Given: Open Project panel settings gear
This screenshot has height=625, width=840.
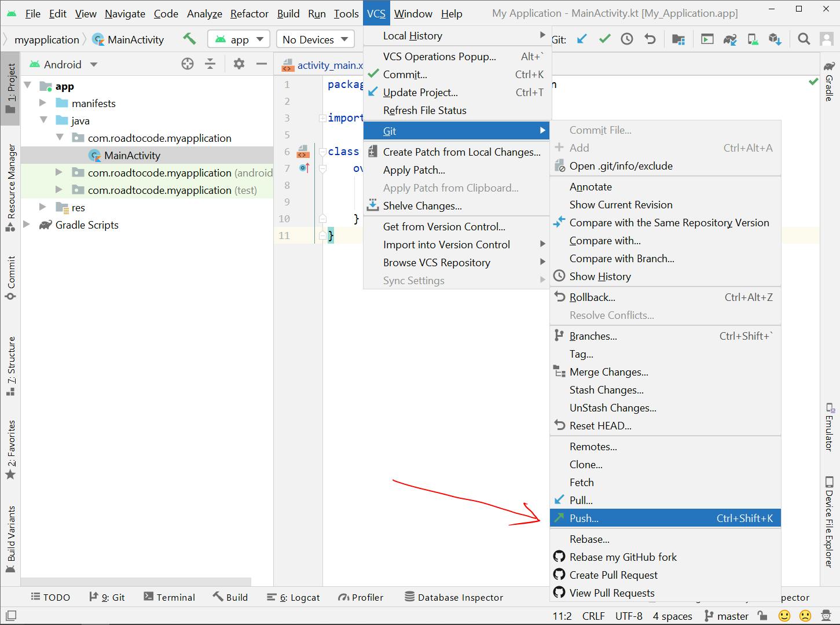Looking at the screenshot, I should (x=239, y=64).
